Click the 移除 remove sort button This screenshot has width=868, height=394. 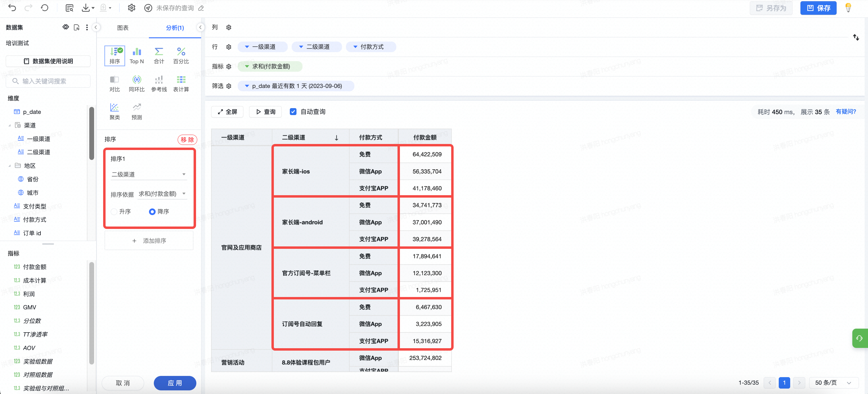(x=187, y=139)
